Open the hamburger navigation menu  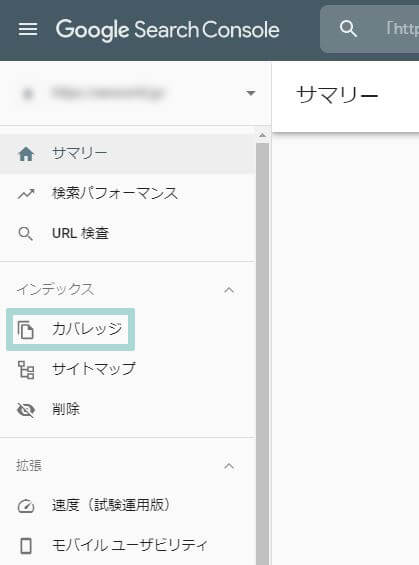pos(28,29)
